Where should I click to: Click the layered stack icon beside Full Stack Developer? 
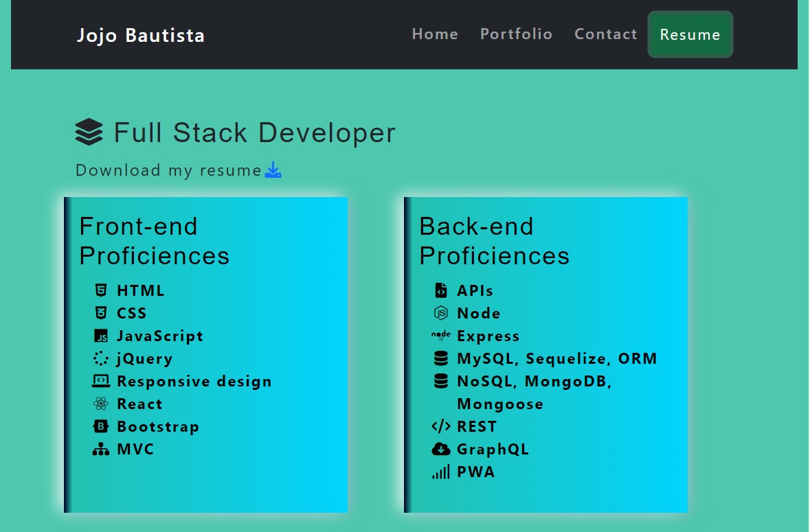(89, 132)
